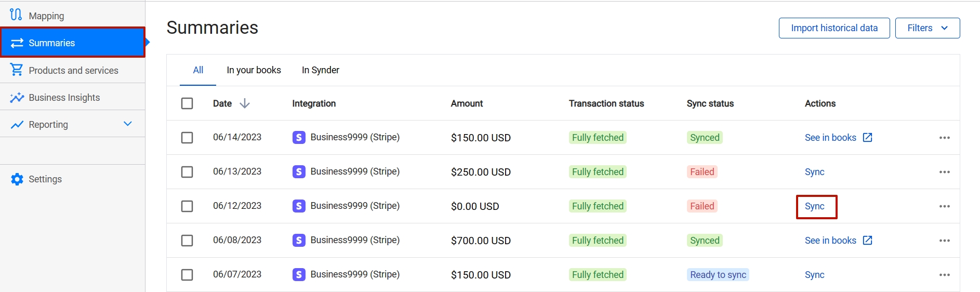Click three-dots menu for 06/14/2023 row

(x=945, y=138)
